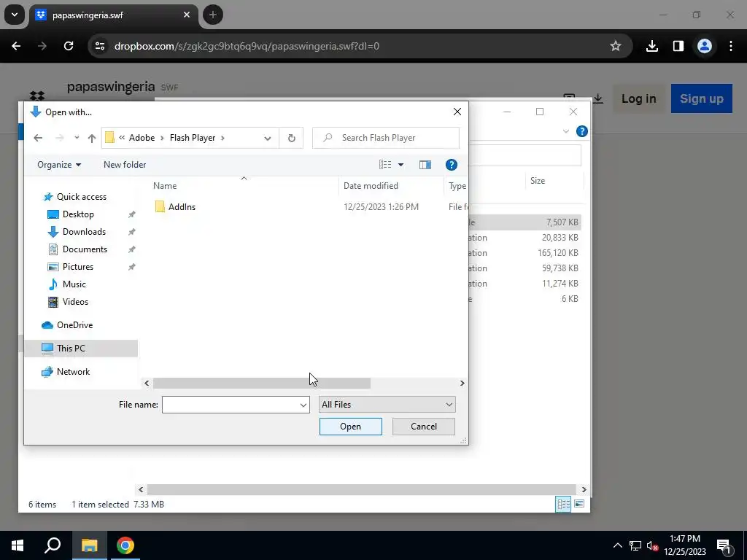Viewport: 747px width, 560px height.
Task: Click dialog horizontal scrollbar thumb
Action: (x=262, y=384)
